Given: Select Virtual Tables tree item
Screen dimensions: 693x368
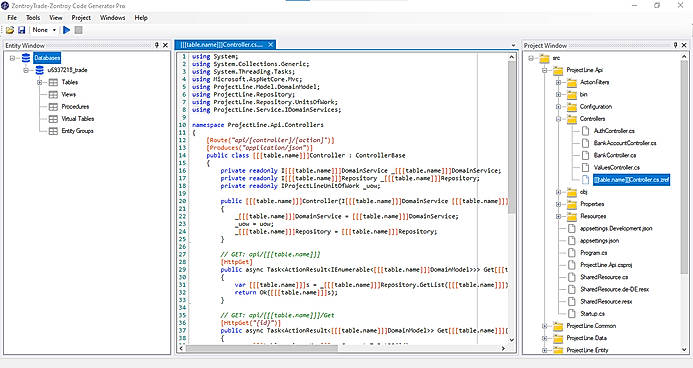Looking at the screenshot, I should [78, 119].
